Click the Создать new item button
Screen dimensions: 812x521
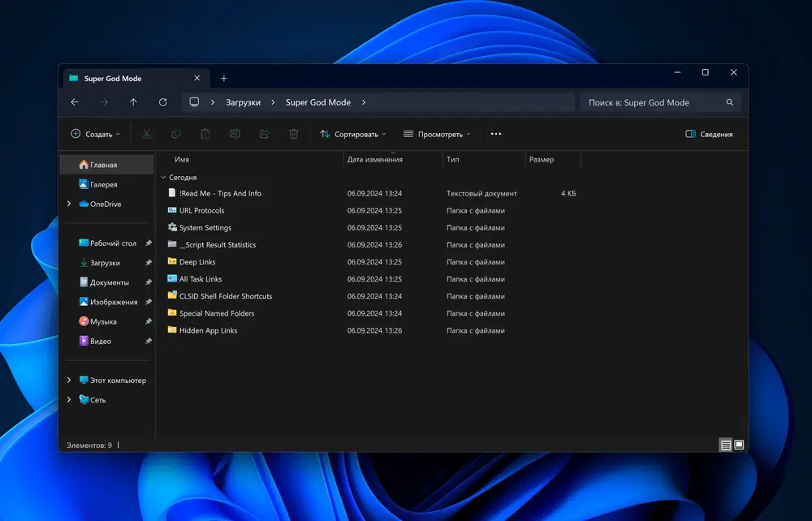(95, 134)
